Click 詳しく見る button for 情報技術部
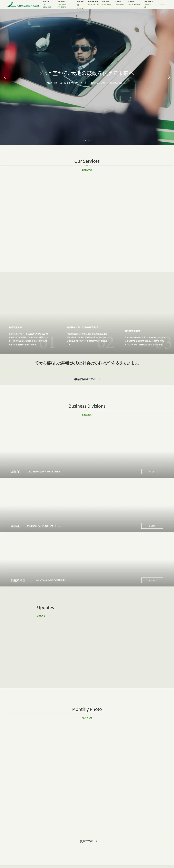 pyautogui.click(x=152, y=580)
